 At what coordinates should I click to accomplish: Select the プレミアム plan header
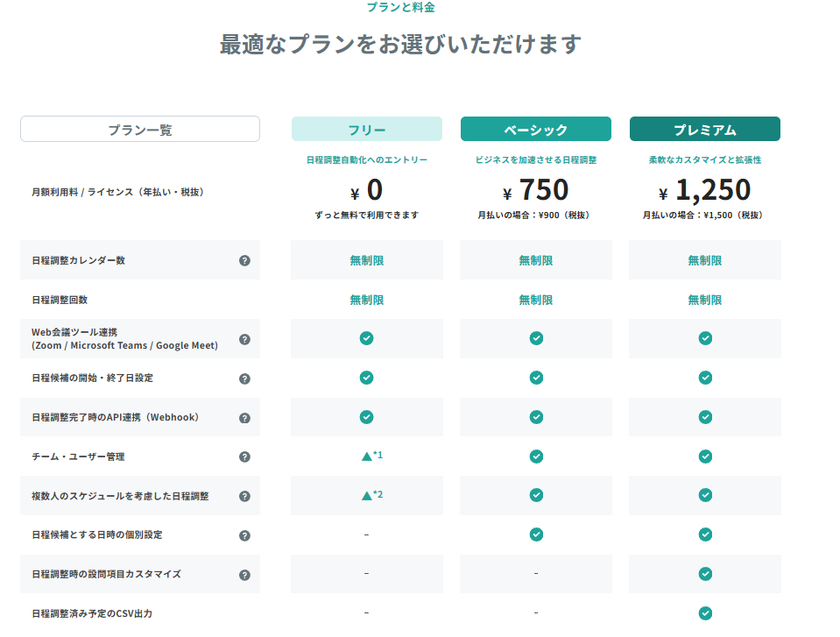tap(704, 130)
